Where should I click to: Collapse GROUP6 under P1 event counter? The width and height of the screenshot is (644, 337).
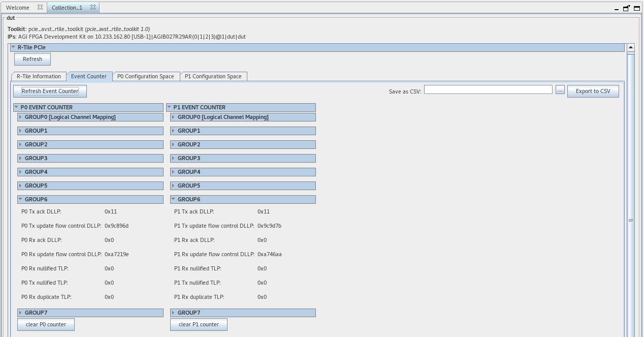pyautogui.click(x=173, y=199)
